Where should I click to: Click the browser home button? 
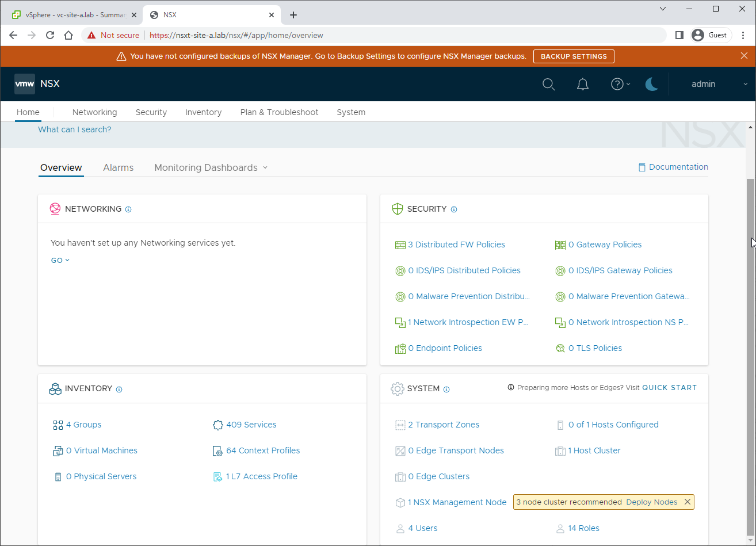pos(68,35)
